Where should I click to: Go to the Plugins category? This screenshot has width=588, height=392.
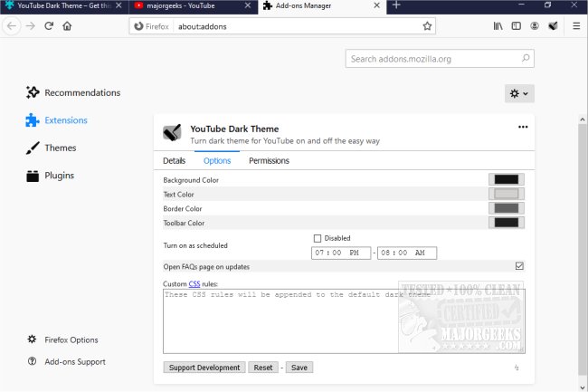pyautogui.click(x=51, y=176)
